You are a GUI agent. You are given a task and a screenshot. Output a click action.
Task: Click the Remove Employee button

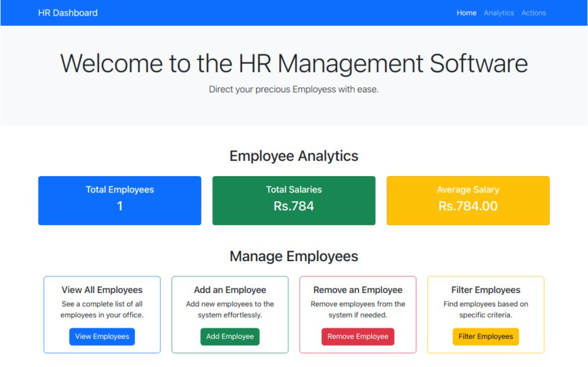pos(358,336)
